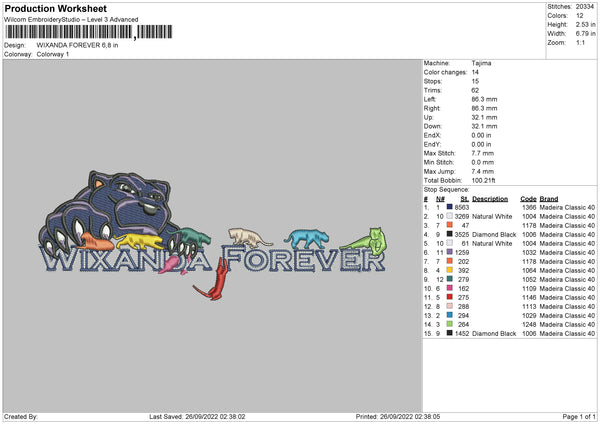This screenshot has height=424, width=600.
Task: Select the pink swatch with 162 stitches
Action: (449, 288)
